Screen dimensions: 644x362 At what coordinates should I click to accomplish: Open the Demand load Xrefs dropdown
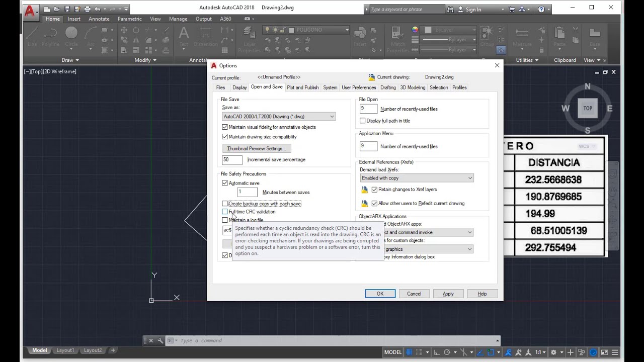click(x=417, y=178)
